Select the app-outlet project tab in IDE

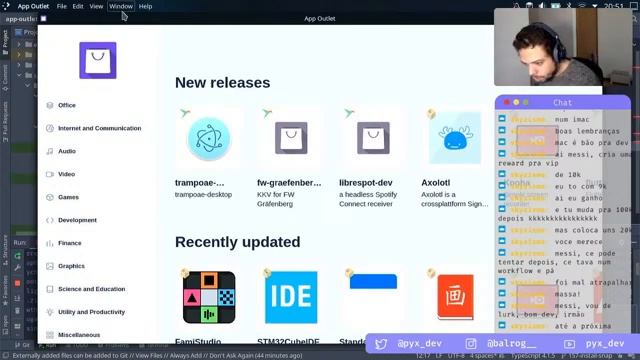point(21,19)
